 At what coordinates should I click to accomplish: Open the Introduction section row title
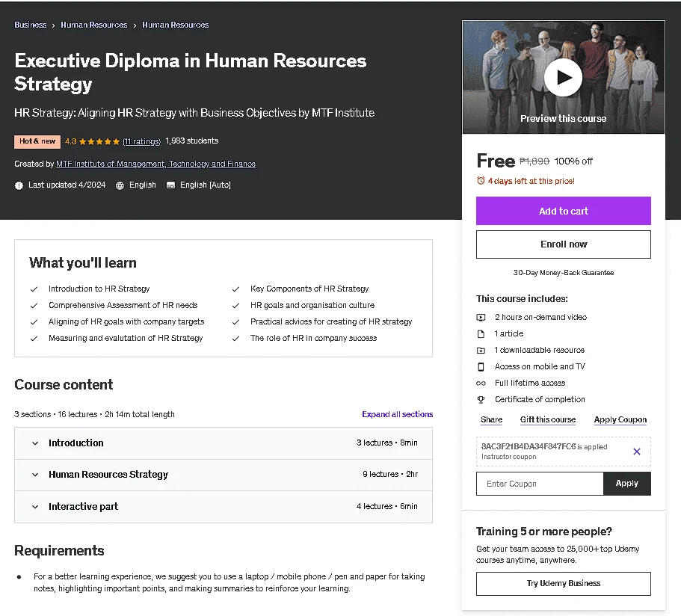point(76,443)
